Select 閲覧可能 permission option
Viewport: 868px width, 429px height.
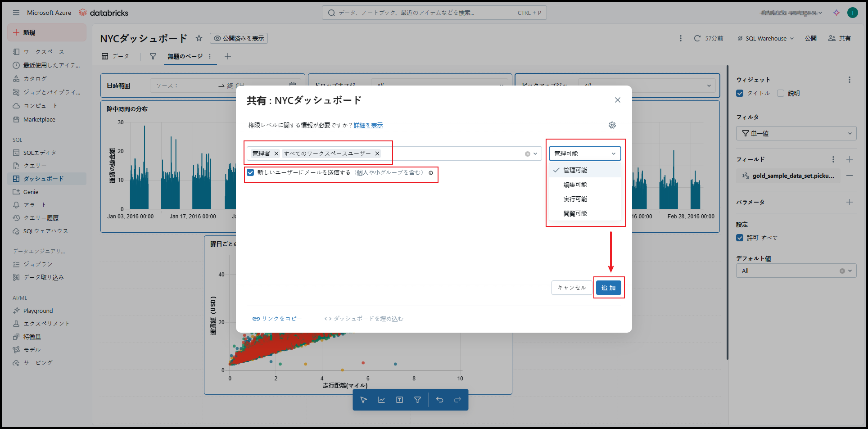tap(585, 213)
